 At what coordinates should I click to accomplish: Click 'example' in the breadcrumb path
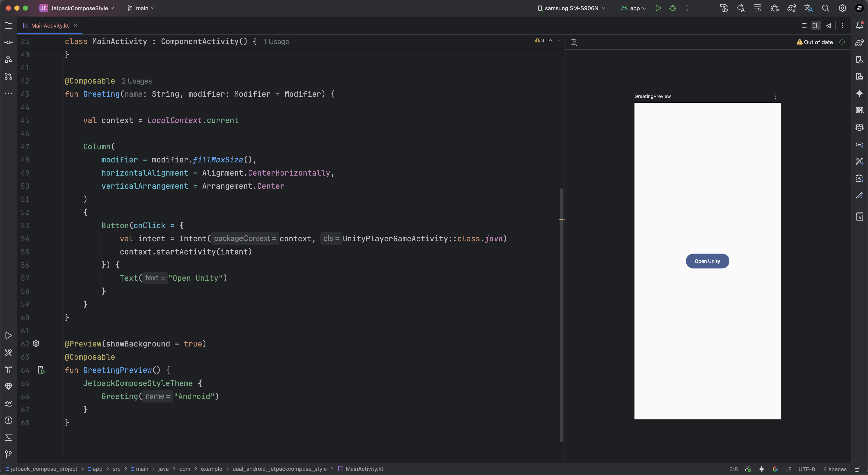pos(211,469)
